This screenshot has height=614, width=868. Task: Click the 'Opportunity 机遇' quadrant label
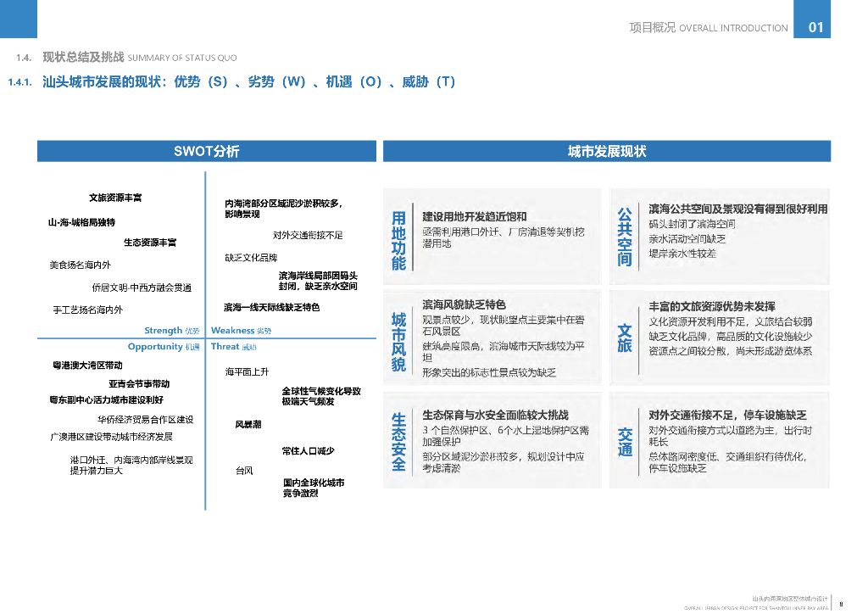tap(164, 347)
